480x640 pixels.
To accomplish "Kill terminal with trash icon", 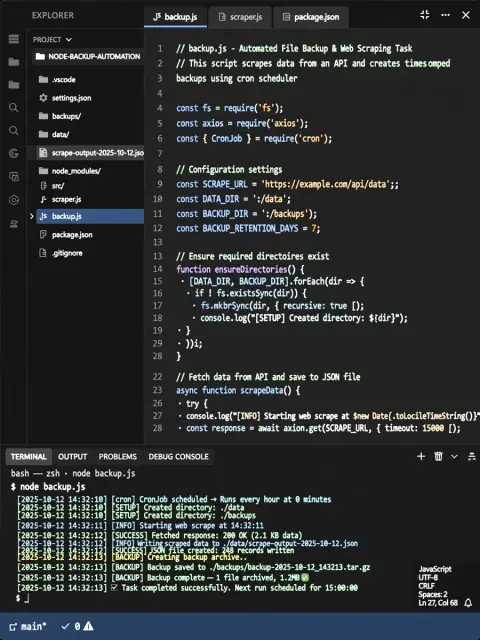I will [438, 456].
